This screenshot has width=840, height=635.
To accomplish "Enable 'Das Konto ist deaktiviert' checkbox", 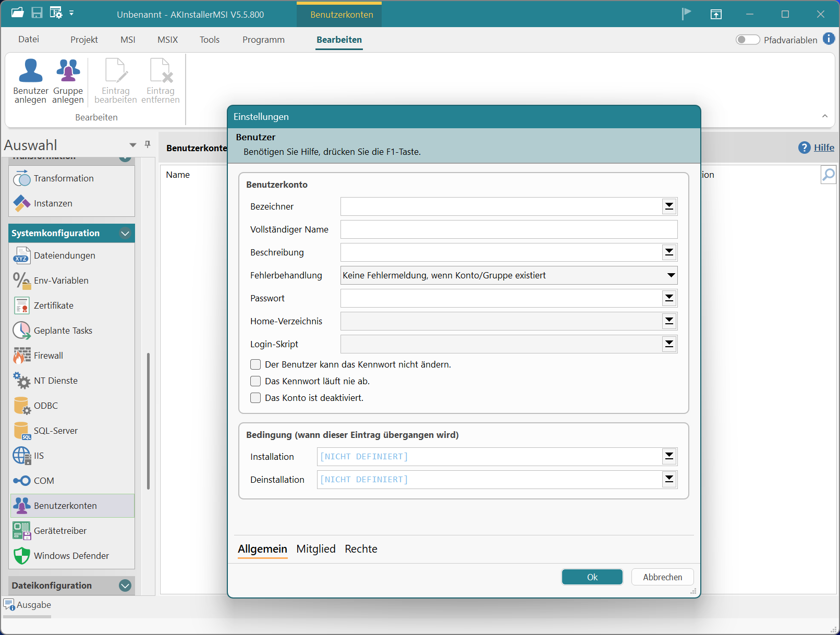I will (255, 398).
